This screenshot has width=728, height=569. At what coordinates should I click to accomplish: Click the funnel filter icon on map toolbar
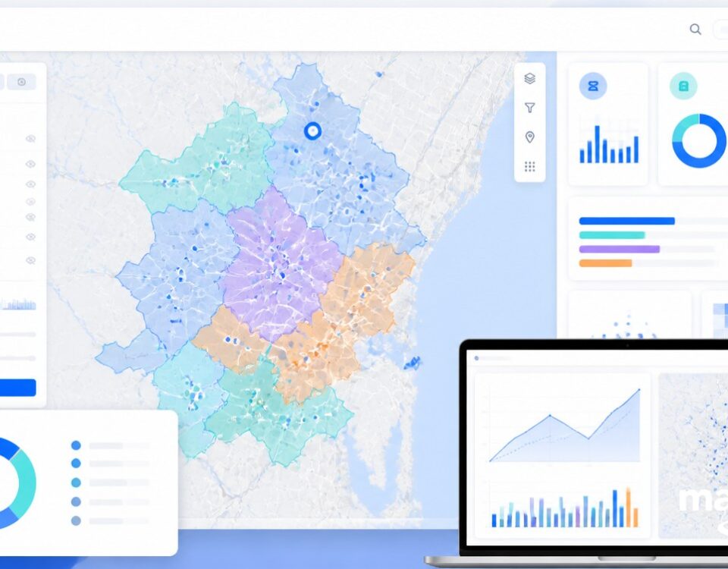click(530, 108)
